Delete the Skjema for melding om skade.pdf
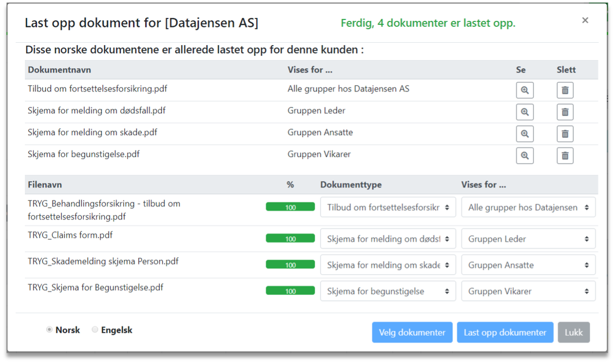This screenshot has width=615, height=364. tap(565, 134)
